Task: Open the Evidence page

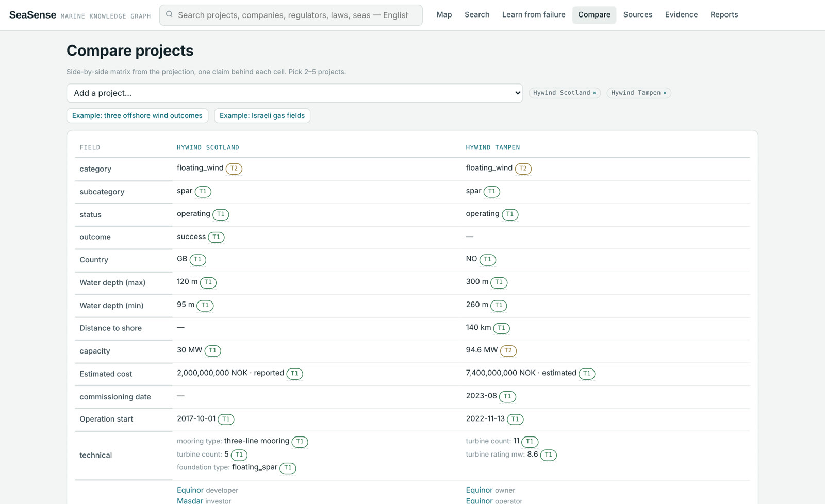Action: [681, 15]
